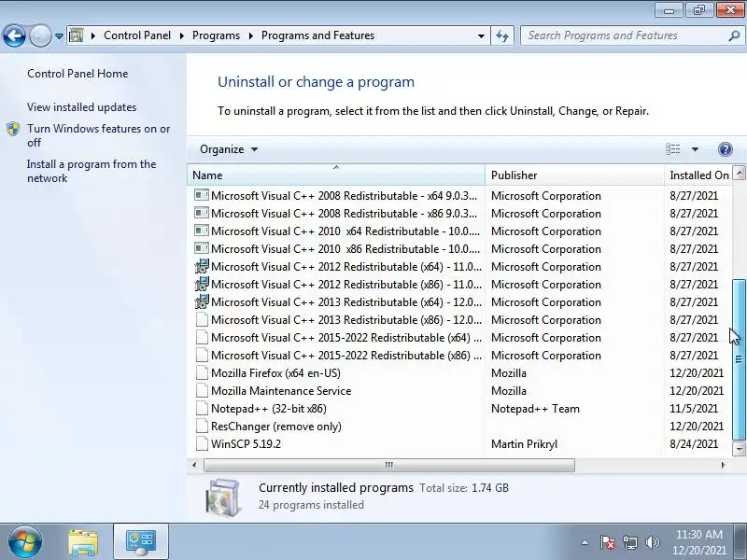Open Action Center flag tray icon
This screenshot has height=560, width=747.
(608, 542)
